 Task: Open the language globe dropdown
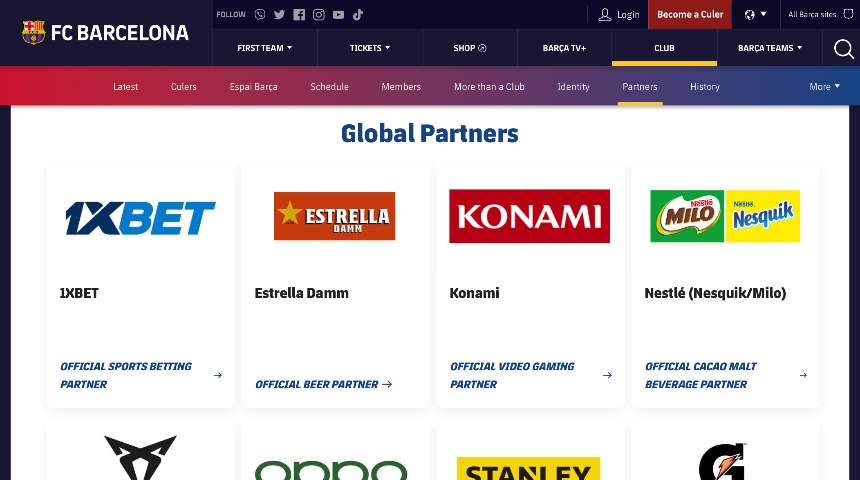pyautogui.click(x=756, y=14)
